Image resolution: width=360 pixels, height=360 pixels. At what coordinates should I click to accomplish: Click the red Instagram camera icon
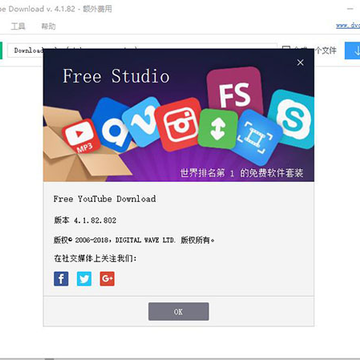(179, 124)
